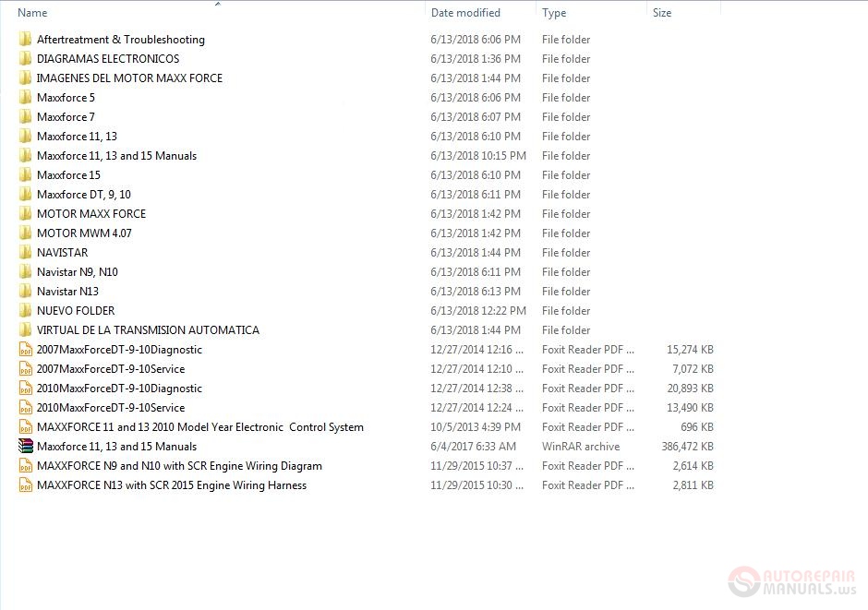The width and height of the screenshot is (868, 610).
Task: Click PDF icon of MAXXFORCE N9 and N10 Wiring Diagram
Action: click(x=26, y=466)
